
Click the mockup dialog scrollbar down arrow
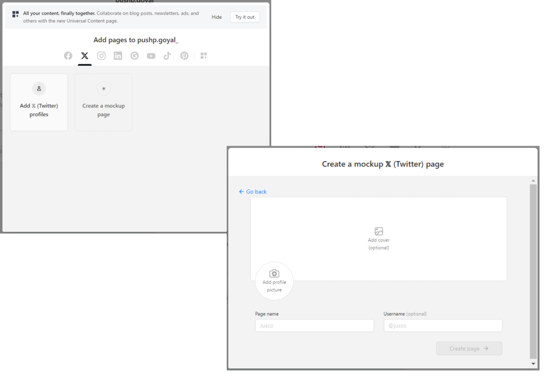point(533,364)
